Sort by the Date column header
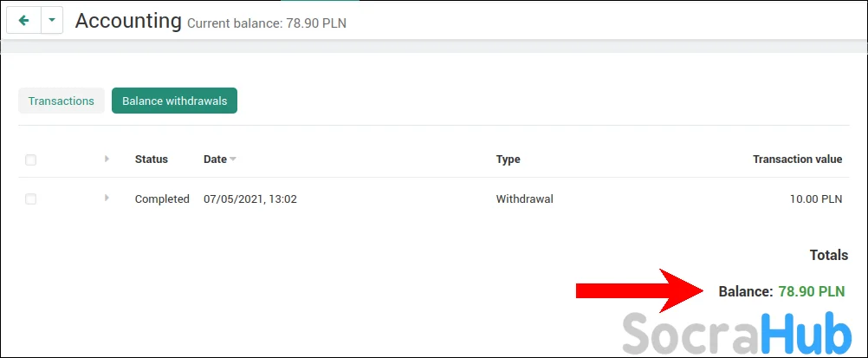Screen dimensions: 868x358 pos(215,159)
